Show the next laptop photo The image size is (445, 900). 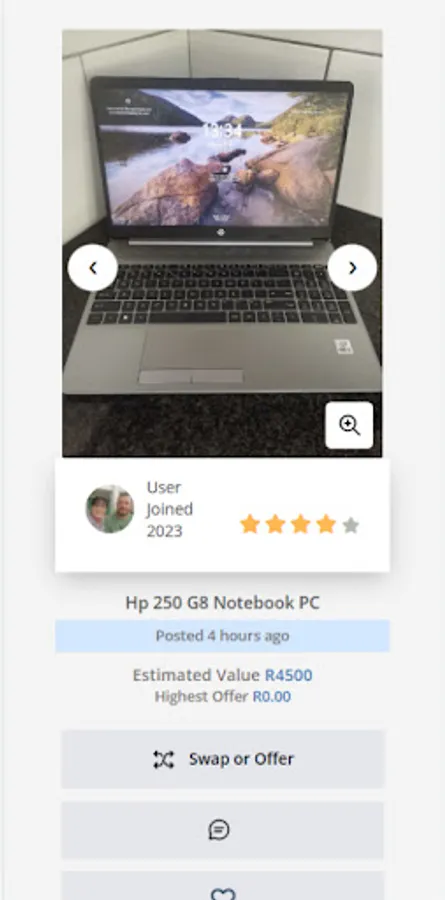click(x=352, y=267)
